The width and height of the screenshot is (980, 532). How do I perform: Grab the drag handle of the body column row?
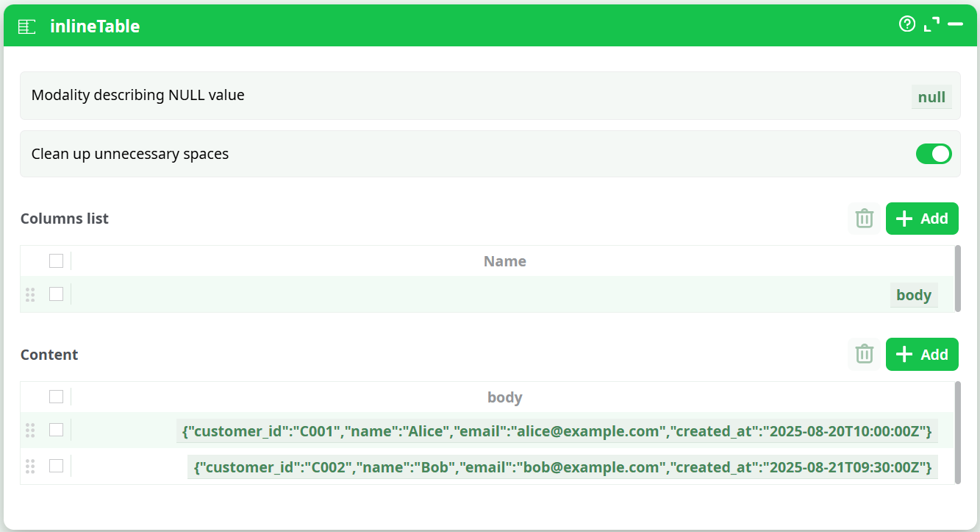[x=30, y=294]
